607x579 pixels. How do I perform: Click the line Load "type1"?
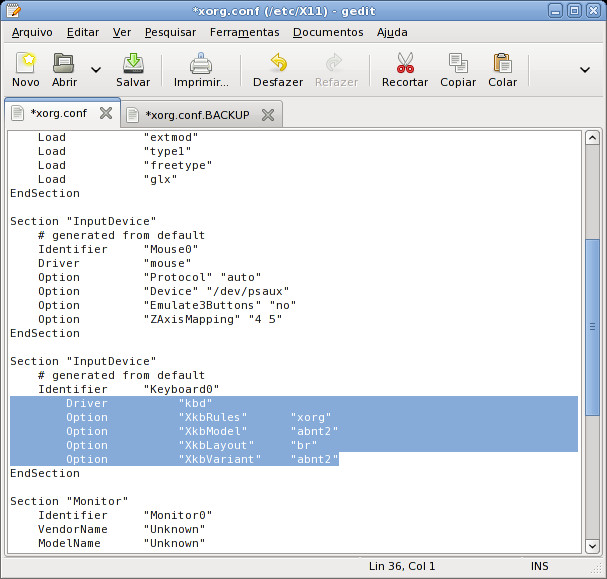tap(114, 151)
